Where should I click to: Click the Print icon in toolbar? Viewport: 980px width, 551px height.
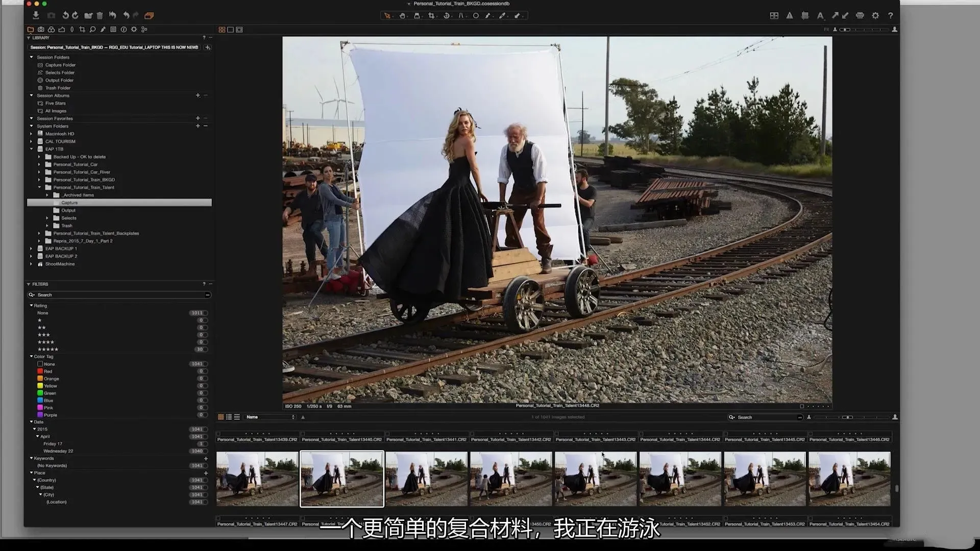pos(860,16)
